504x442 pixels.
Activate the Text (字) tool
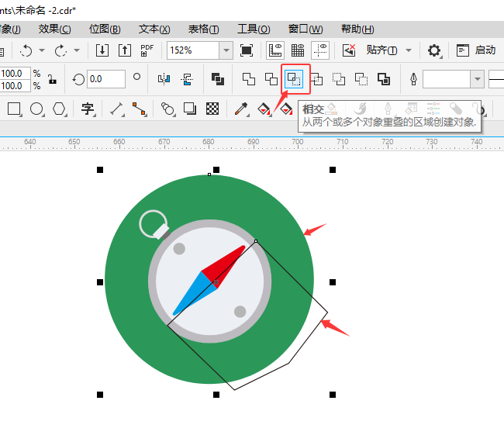coord(88,109)
